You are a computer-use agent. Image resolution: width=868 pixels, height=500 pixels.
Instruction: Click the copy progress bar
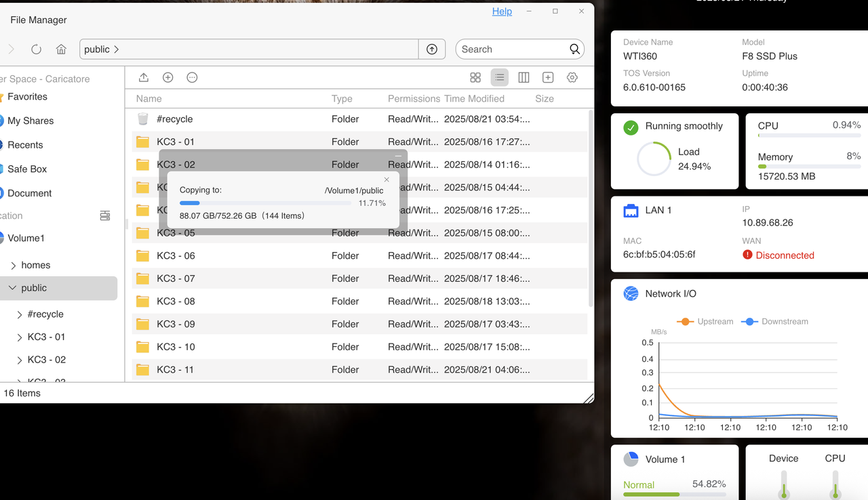[265, 203]
